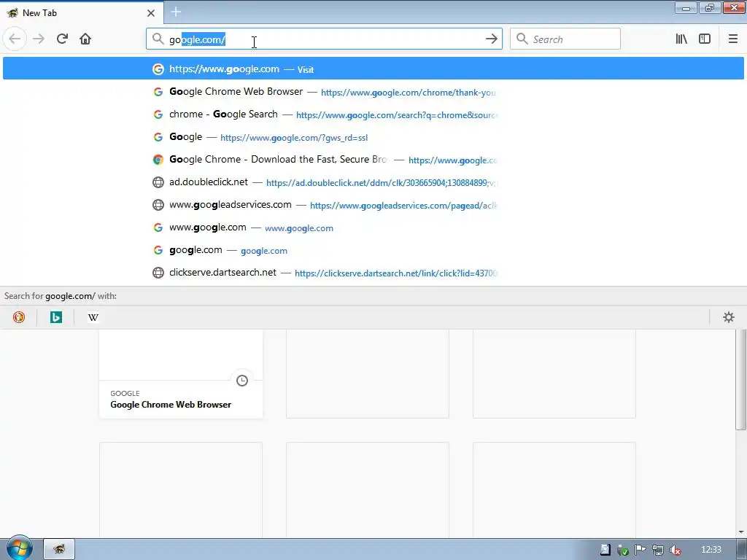The height and width of the screenshot is (560, 747).
Task: Close the New Tab tab
Action: [151, 13]
